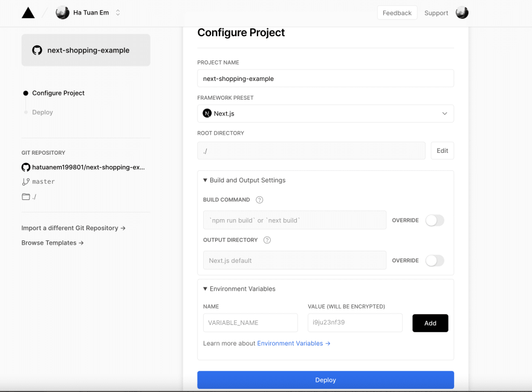The width and height of the screenshot is (532, 392).
Task: Open the Support link
Action: click(x=436, y=13)
